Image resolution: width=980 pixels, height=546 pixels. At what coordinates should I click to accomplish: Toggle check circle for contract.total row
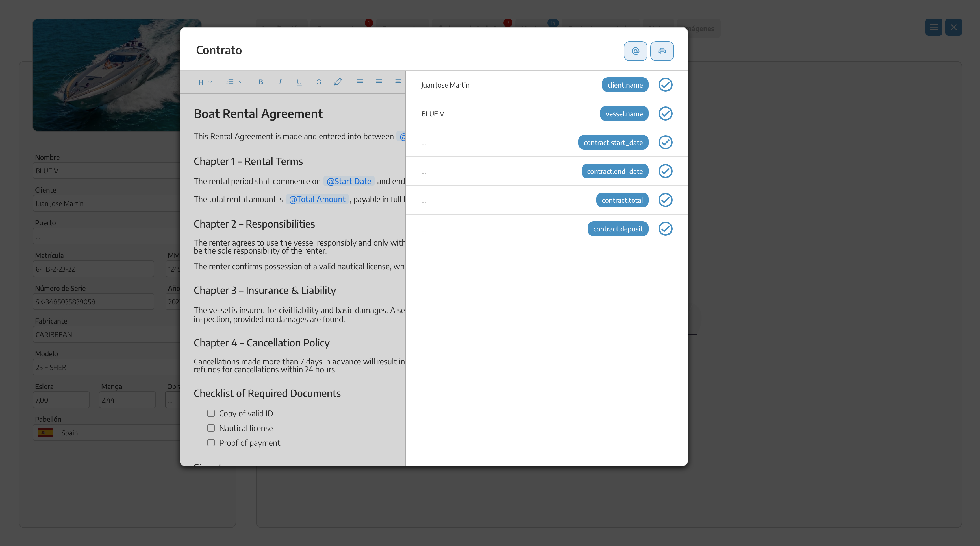tap(665, 200)
